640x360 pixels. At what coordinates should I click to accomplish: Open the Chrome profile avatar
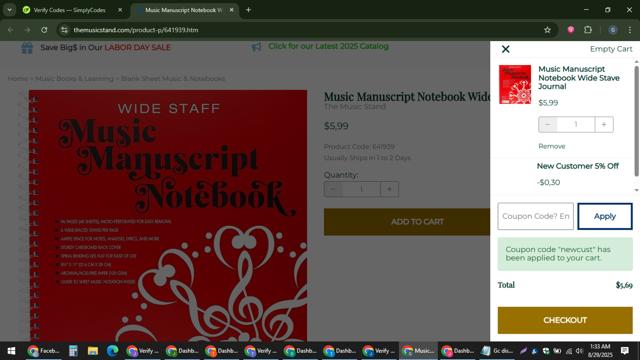point(613,30)
